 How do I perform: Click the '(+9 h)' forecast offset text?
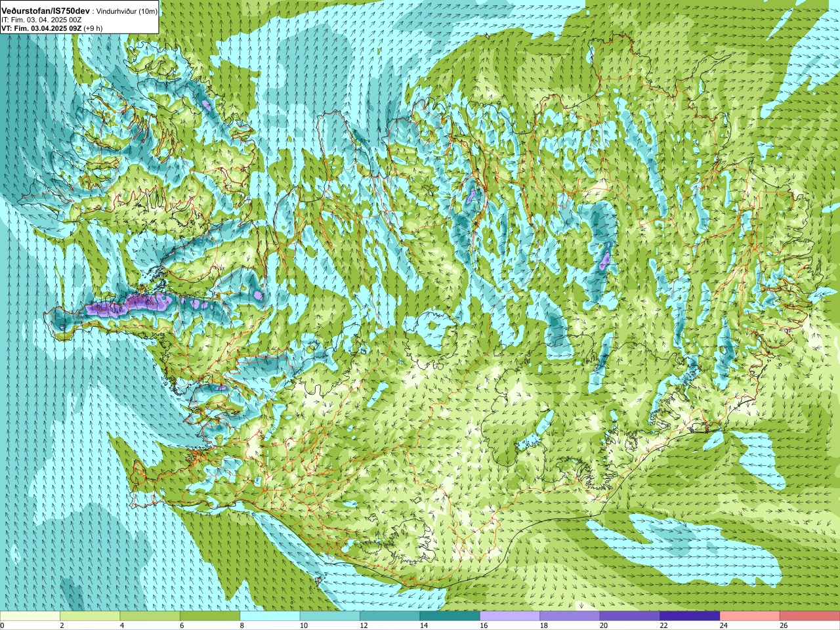click(93, 28)
